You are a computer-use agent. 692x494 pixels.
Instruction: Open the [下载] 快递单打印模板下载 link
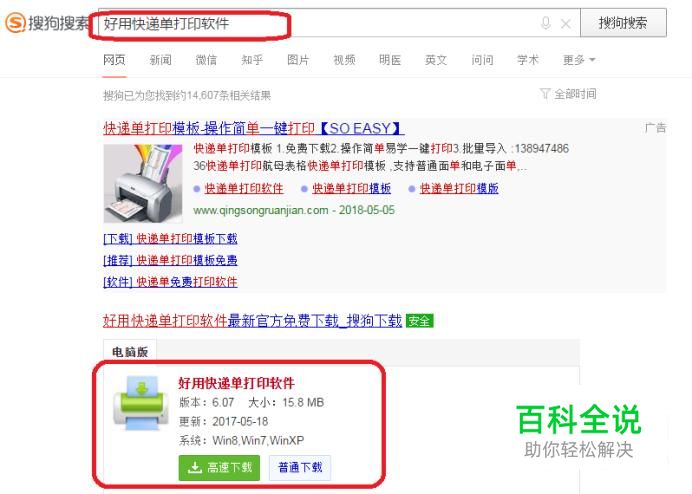[x=170, y=239]
